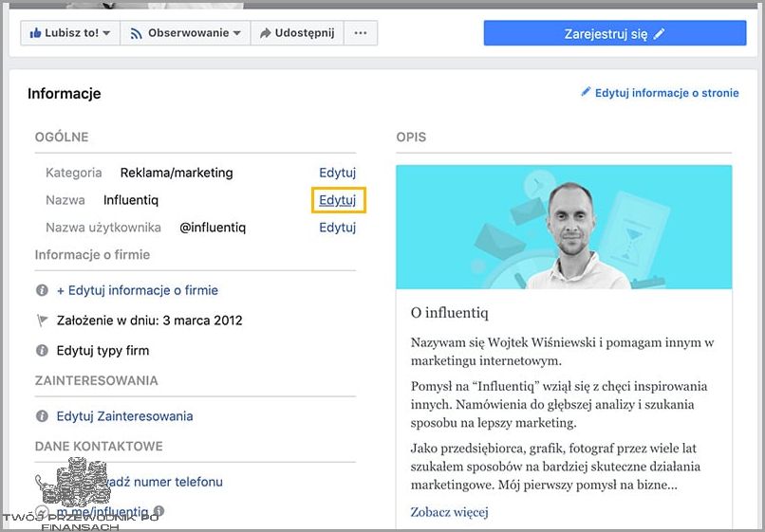765x532 pixels.
Task: Select the Influentiq name value
Action: [131, 200]
